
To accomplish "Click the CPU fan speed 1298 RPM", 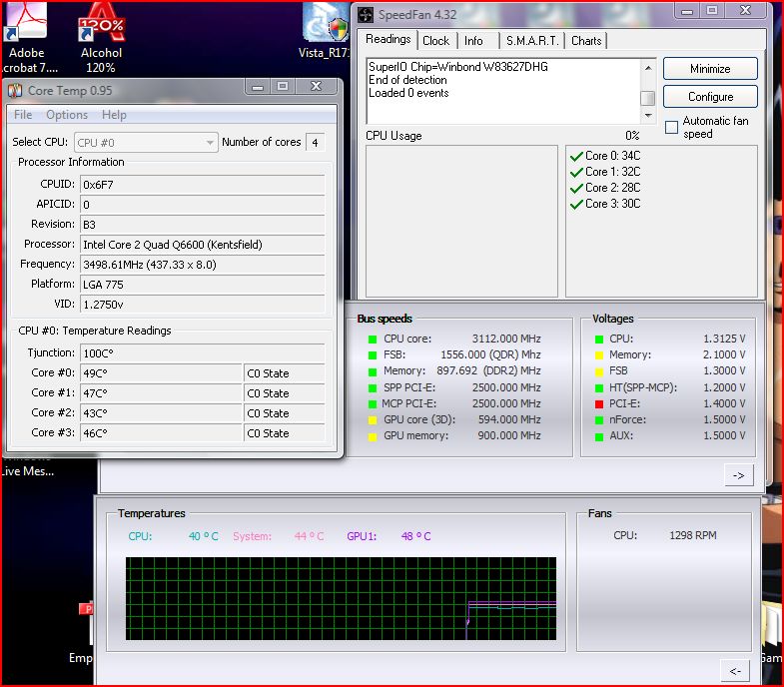I will pos(692,535).
